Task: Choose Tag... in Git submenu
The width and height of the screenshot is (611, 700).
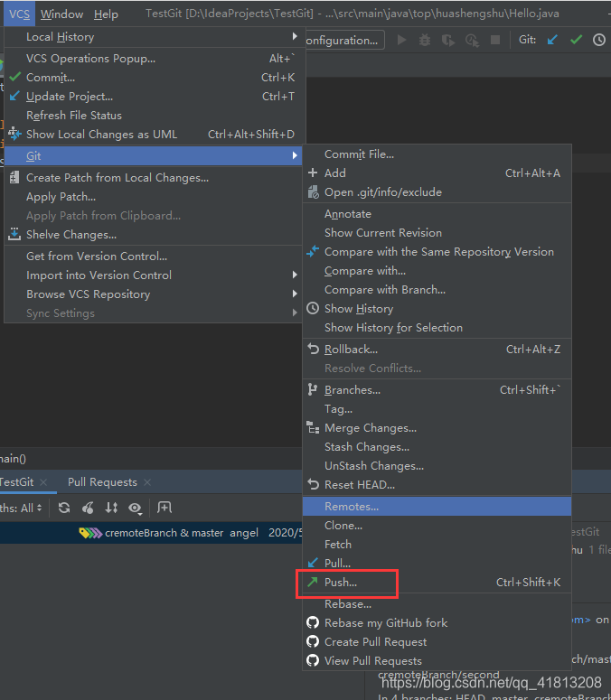Action: 437,409
